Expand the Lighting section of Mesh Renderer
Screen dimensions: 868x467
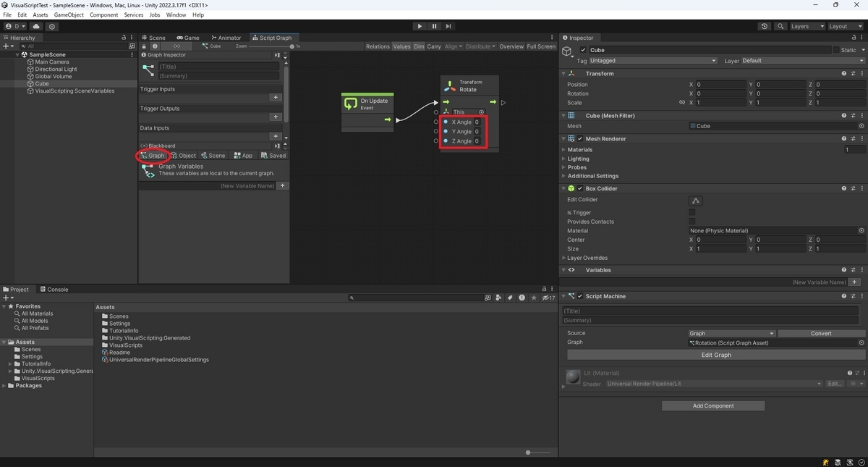[x=564, y=159]
